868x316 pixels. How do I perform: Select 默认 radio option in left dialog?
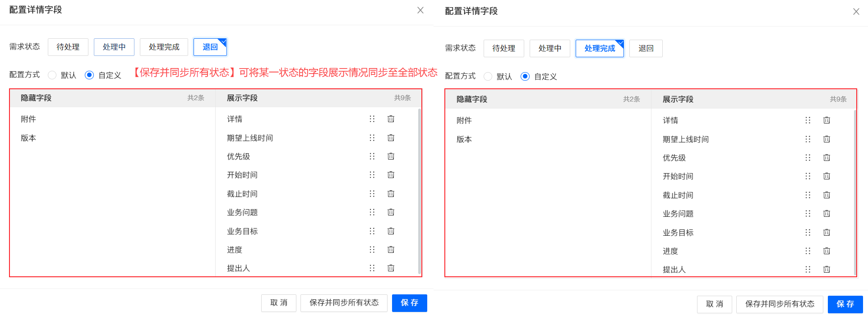[52, 75]
